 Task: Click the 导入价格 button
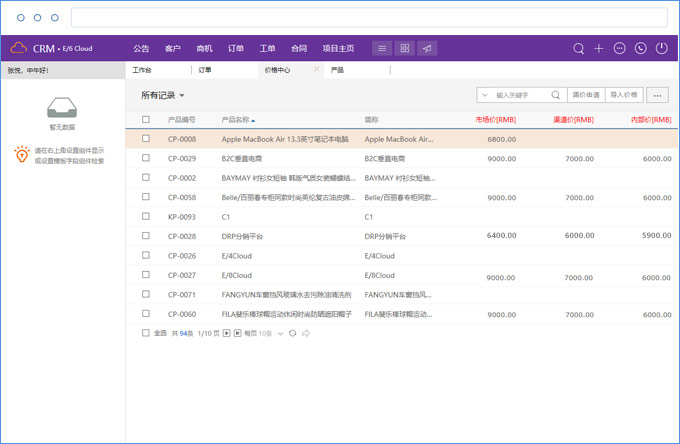pos(623,95)
